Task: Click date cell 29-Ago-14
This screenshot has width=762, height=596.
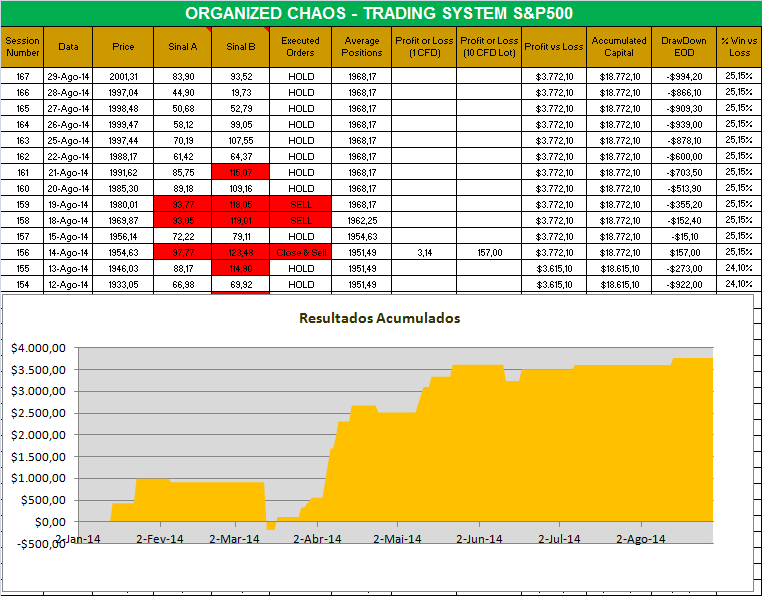Action: coord(68,76)
